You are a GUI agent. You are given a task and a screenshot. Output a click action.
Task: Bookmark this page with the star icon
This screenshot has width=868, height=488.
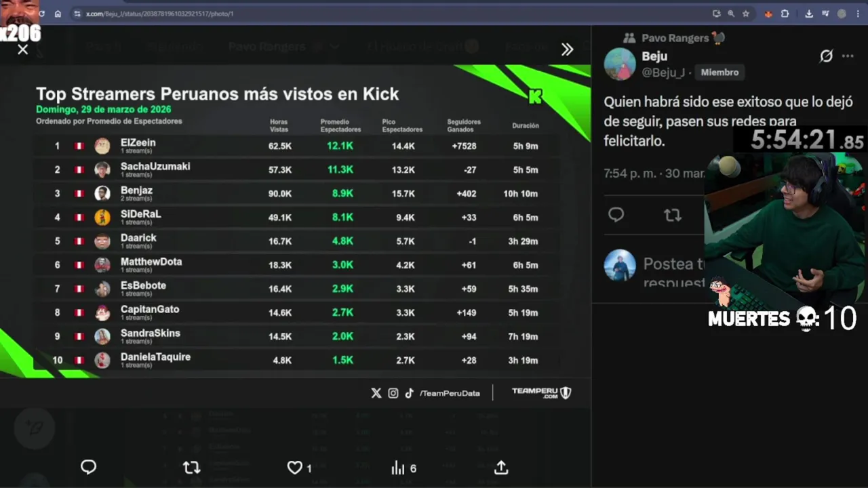(746, 14)
